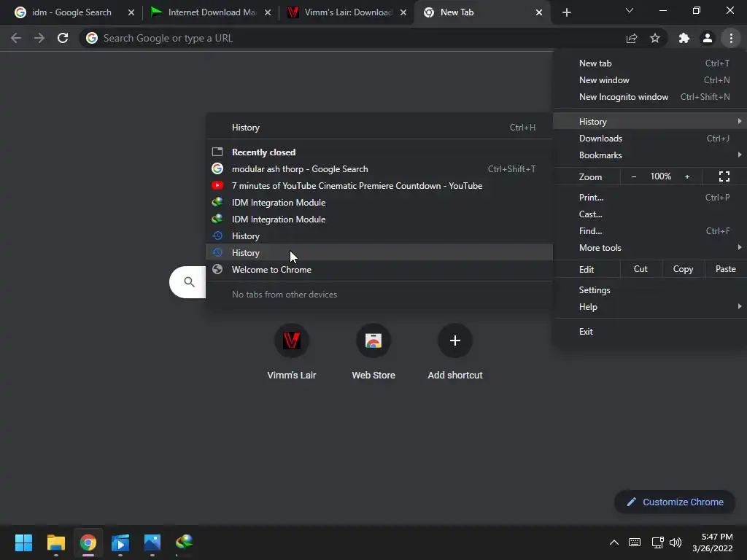This screenshot has height=560, width=747.
Task: Open full History page Ctrl+H entry
Action: (379, 128)
